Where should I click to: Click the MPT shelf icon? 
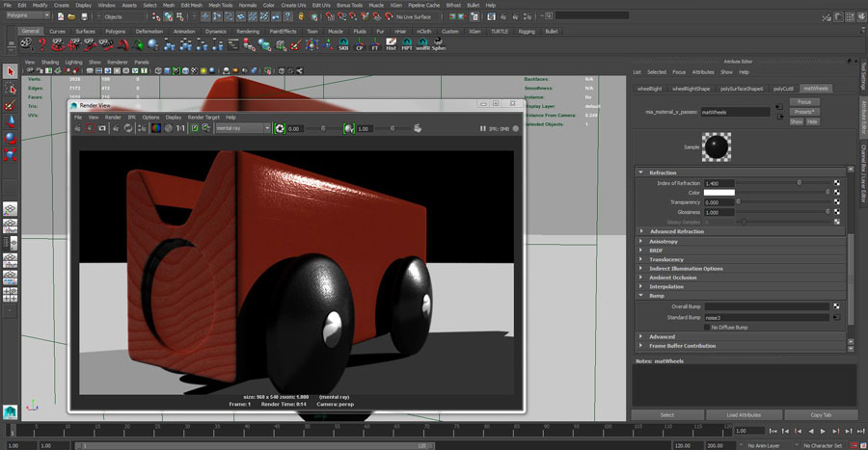(407, 44)
